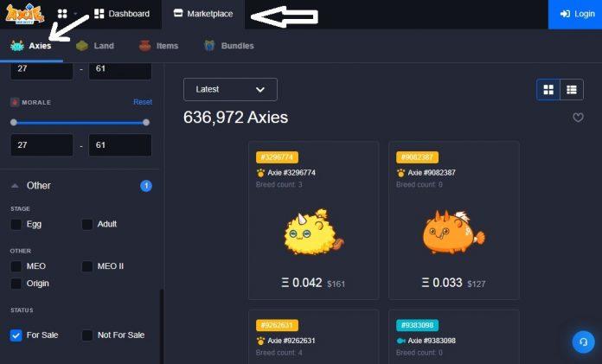The image size is (602, 364).
Task: Click the beast class icon of Axie #9082387
Action: (400, 173)
